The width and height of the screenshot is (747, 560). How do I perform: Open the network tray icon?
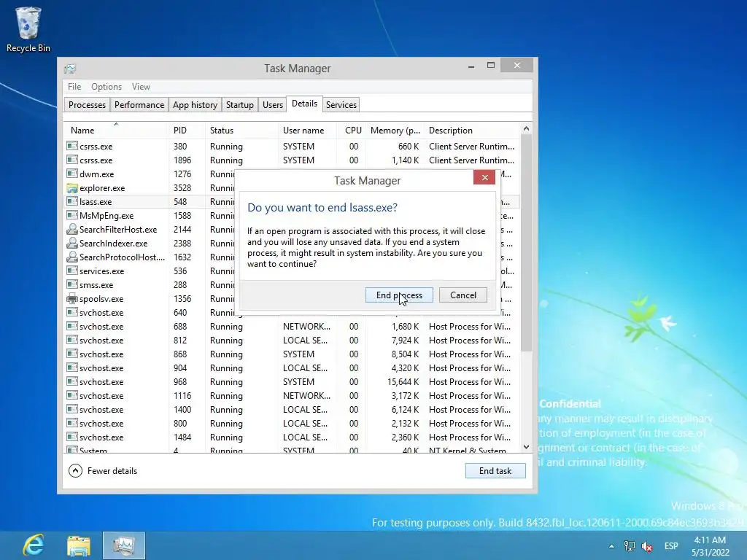click(x=630, y=546)
